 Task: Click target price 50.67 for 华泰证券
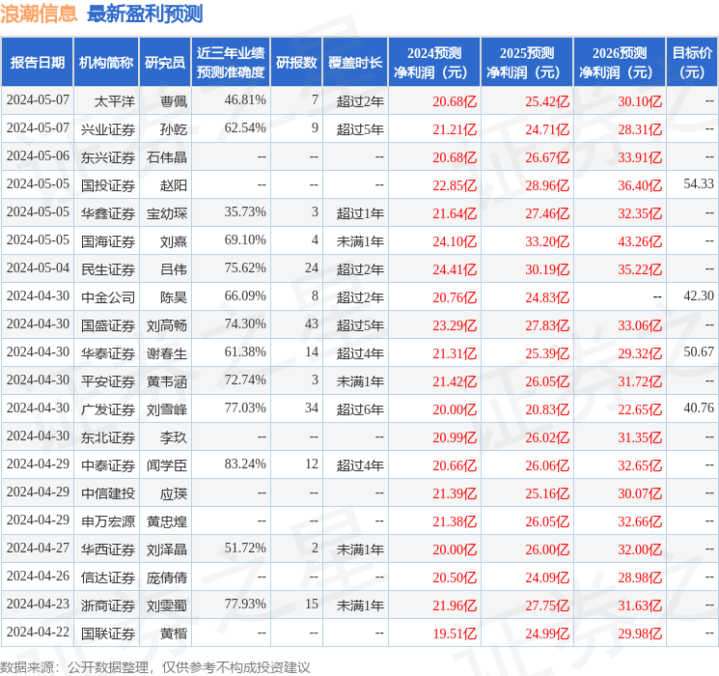click(698, 352)
